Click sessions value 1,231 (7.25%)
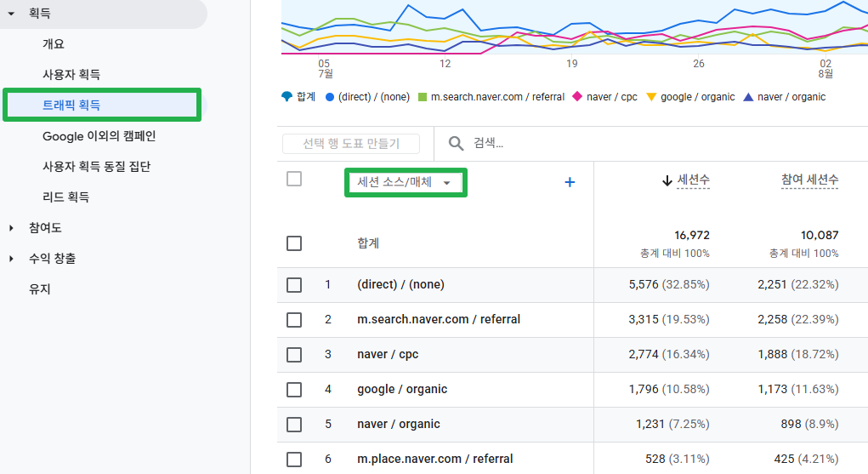The width and height of the screenshot is (868, 474). pos(672,424)
